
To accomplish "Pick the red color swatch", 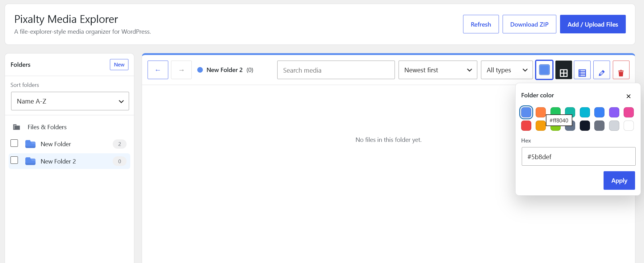I will 526,126.
